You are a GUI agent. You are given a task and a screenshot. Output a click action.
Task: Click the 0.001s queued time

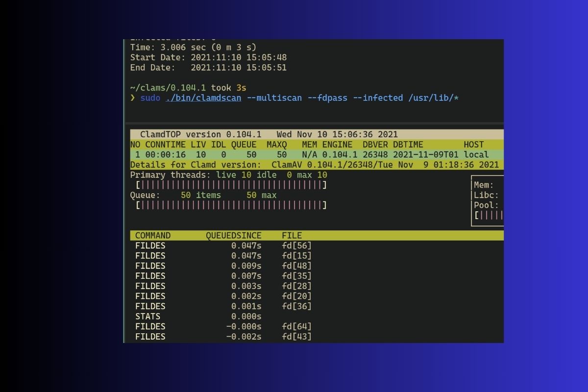[x=246, y=306]
